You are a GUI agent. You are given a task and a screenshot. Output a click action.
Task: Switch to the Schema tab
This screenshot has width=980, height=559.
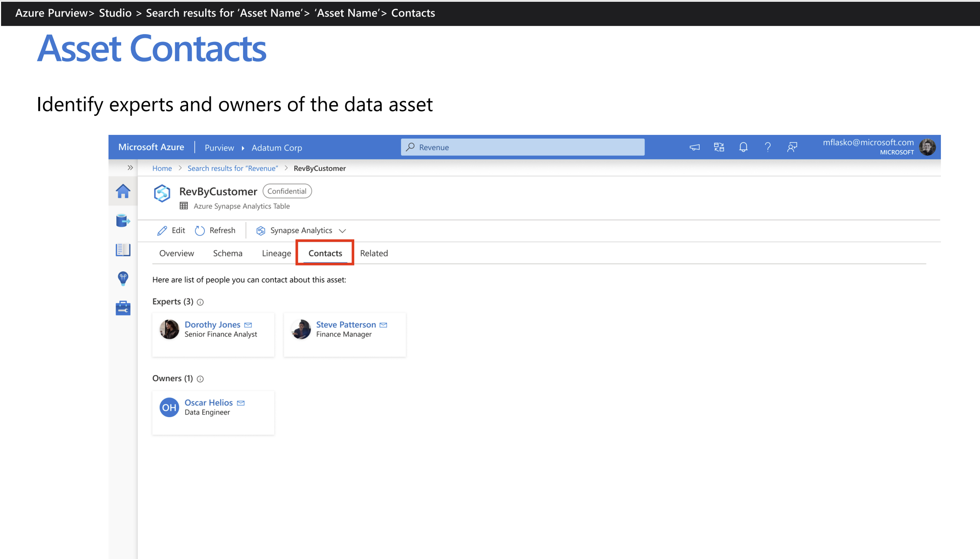[227, 253]
